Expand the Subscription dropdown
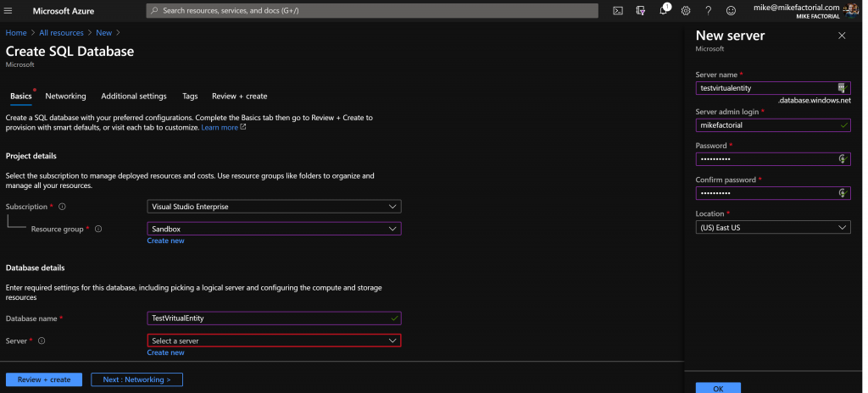 click(x=274, y=207)
